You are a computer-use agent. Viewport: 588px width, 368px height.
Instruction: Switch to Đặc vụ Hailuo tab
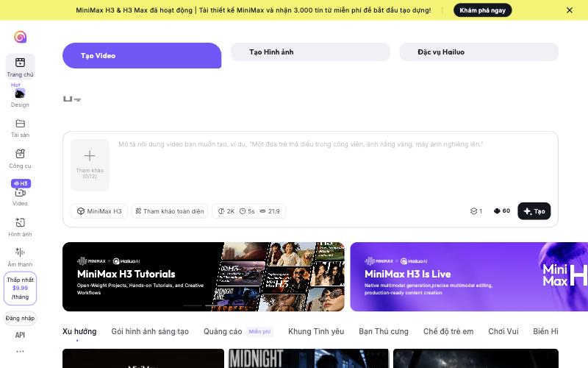479,52
